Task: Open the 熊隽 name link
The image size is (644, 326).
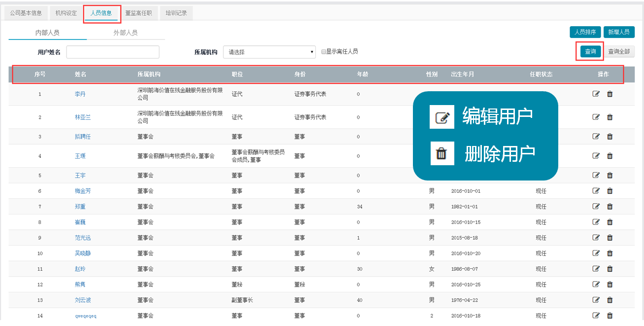Action: pyautogui.click(x=80, y=285)
